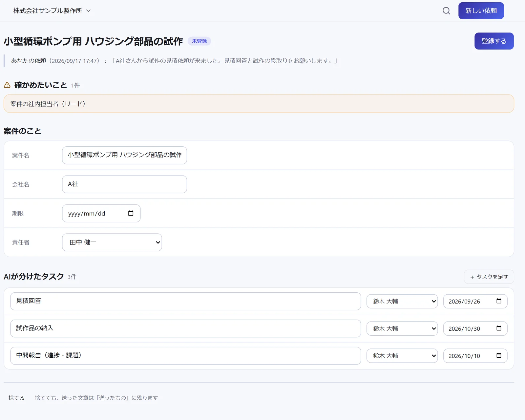Click the 案件名 input field
Image resolution: width=525 pixels, height=420 pixels.
click(x=124, y=155)
